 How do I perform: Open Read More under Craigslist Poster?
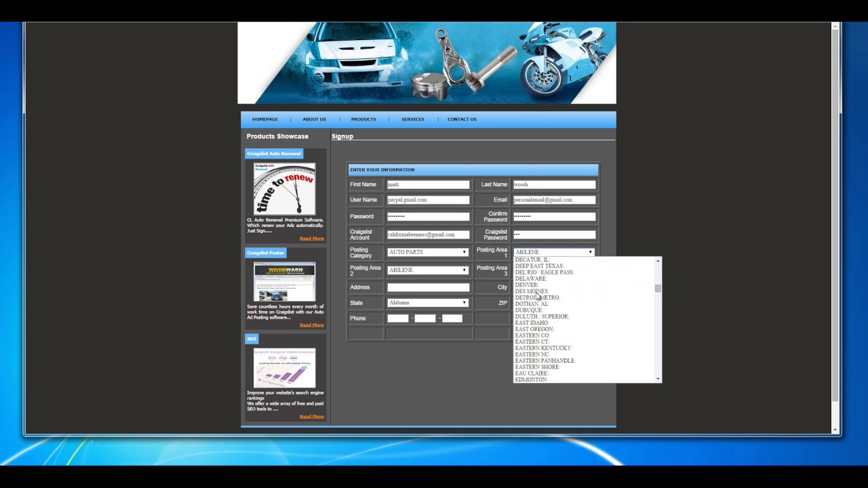pyautogui.click(x=312, y=325)
